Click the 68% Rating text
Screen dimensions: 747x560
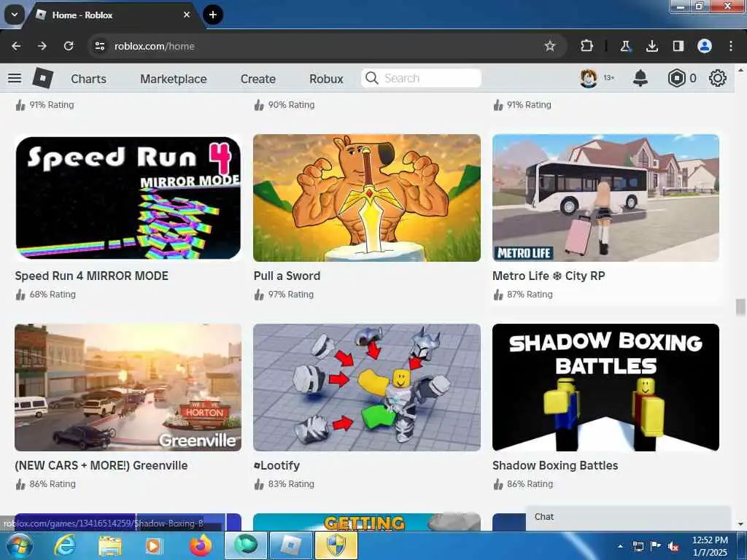(x=53, y=295)
